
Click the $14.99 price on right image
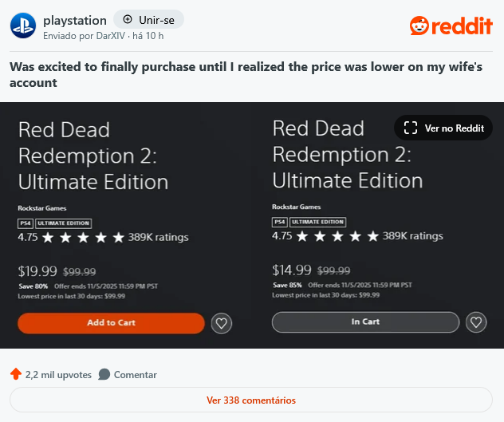[x=291, y=270]
